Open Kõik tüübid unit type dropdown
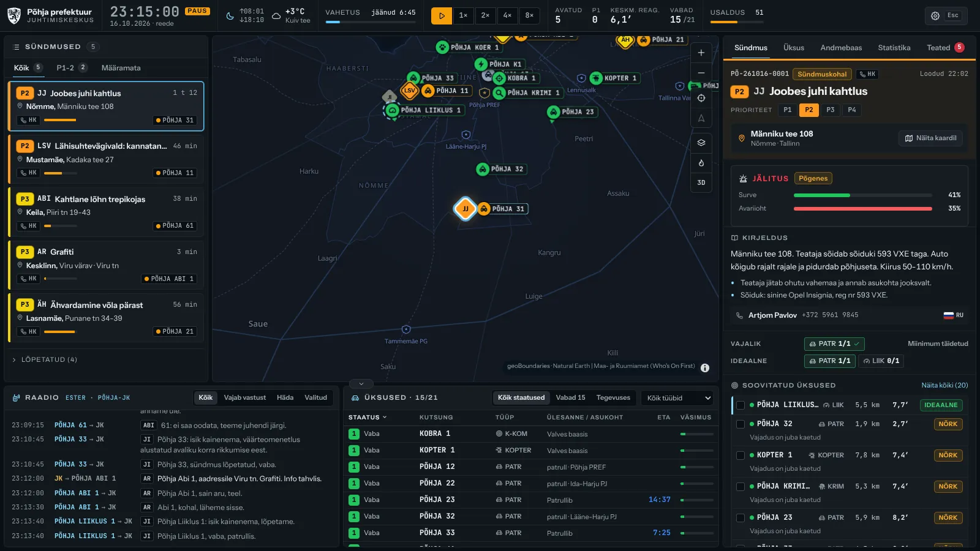The width and height of the screenshot is (980, 551). pyautogui.click(x=677, y=398)
